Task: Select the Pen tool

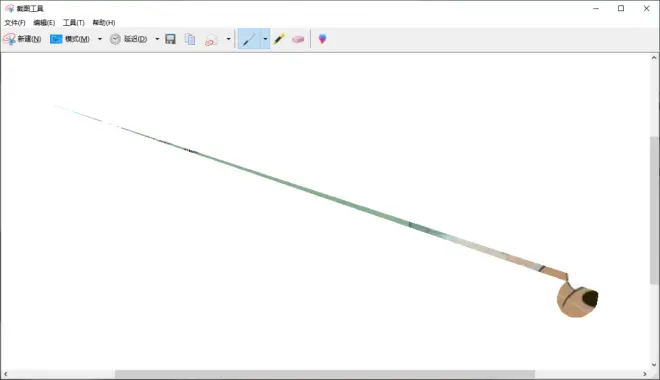Action: coord(249,39)
